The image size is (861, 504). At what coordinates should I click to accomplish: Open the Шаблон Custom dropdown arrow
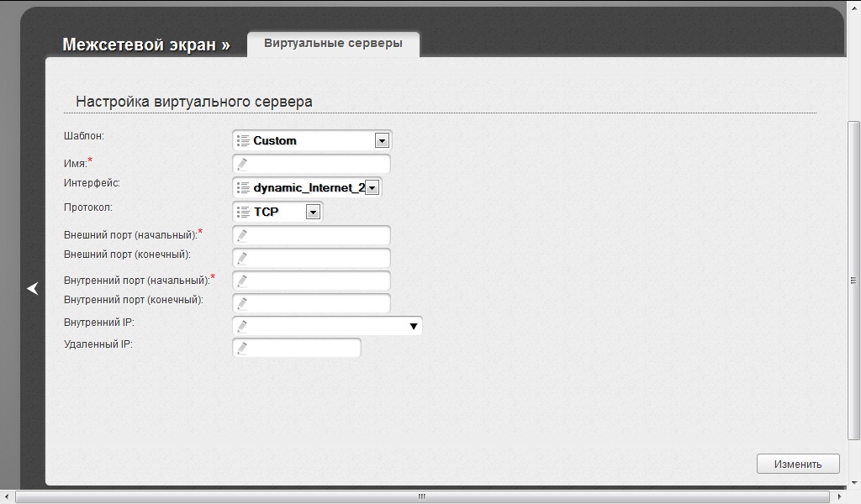[382, 140]
